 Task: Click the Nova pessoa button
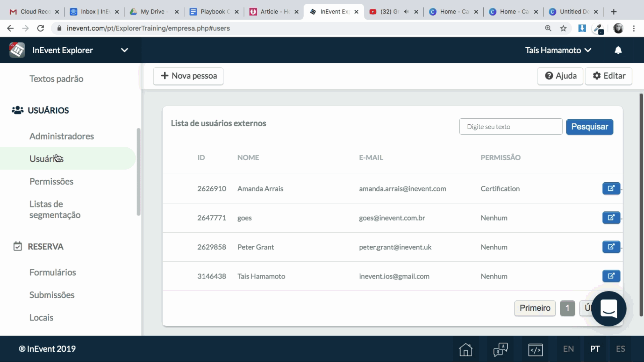[x=189, y=76]
